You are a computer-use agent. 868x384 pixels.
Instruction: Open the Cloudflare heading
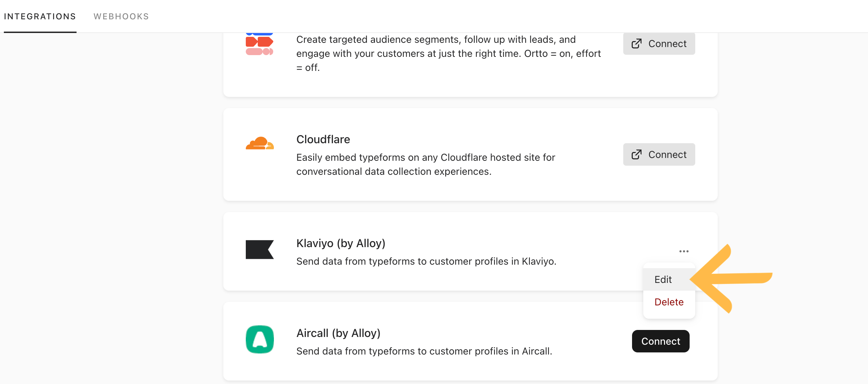[x=323, y=139]
